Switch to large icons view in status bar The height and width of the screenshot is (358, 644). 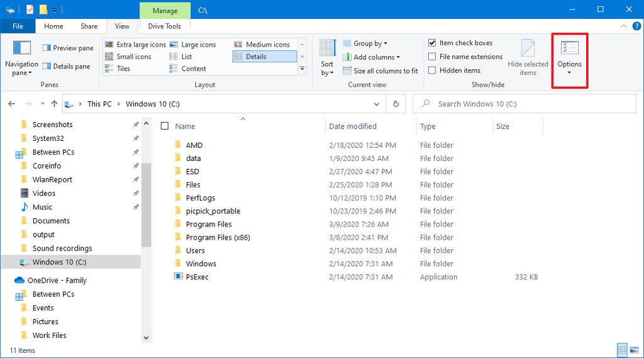pyautogui.click(x=633, y=350)
